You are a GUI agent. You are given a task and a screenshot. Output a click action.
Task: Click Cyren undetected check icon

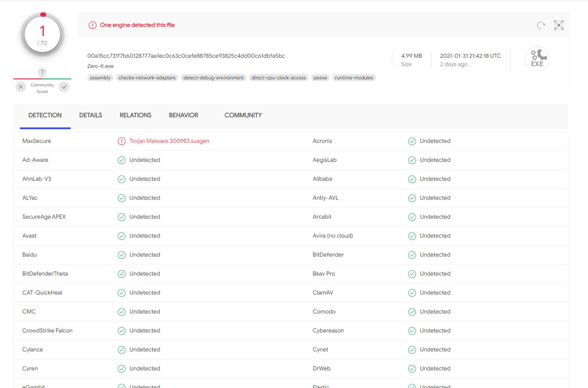point(122,369)
